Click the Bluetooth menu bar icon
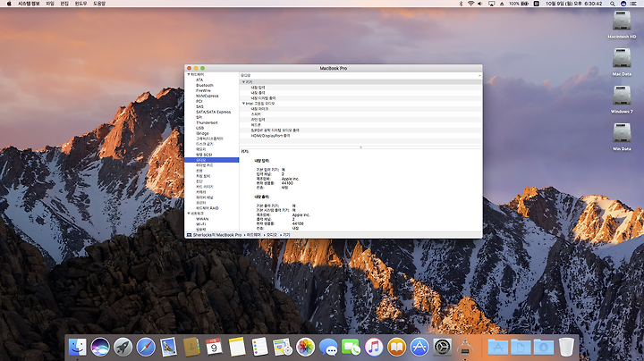The height and width of the screenshot is (361, 644). [461, 4]
